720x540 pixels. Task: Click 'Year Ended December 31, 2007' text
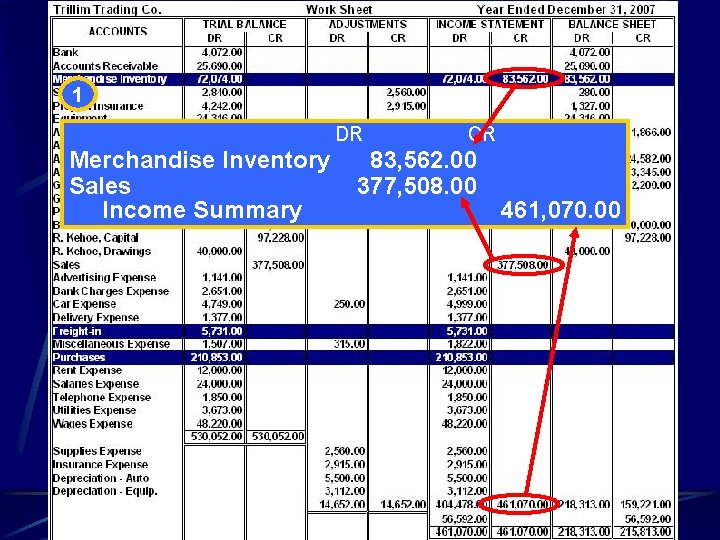566,10
